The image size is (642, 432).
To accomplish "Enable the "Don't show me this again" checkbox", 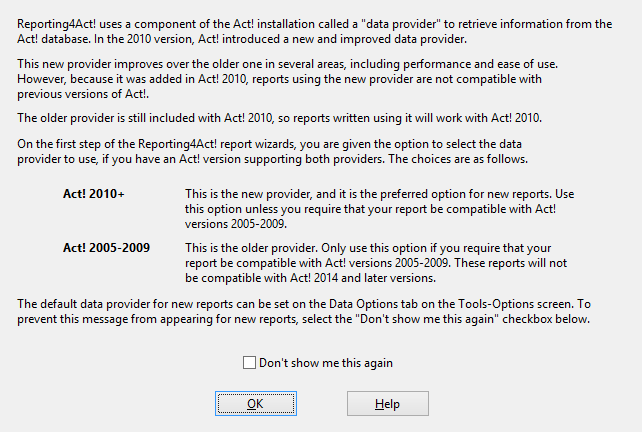I will pos(249,362).
